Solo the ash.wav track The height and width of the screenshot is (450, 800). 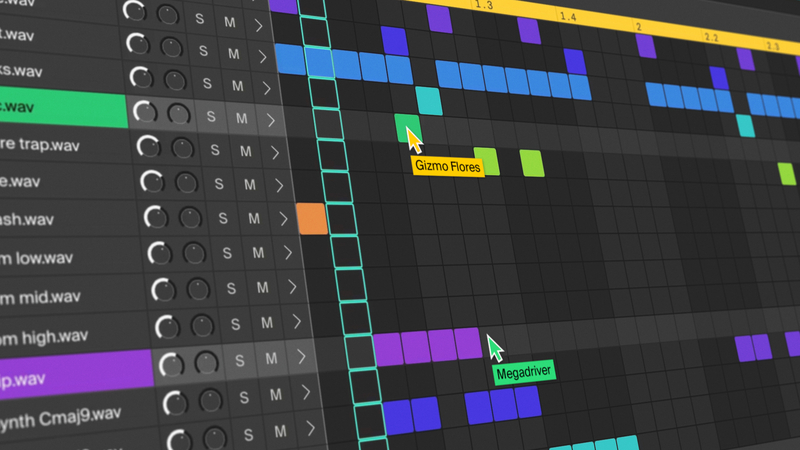click(223, 218)
